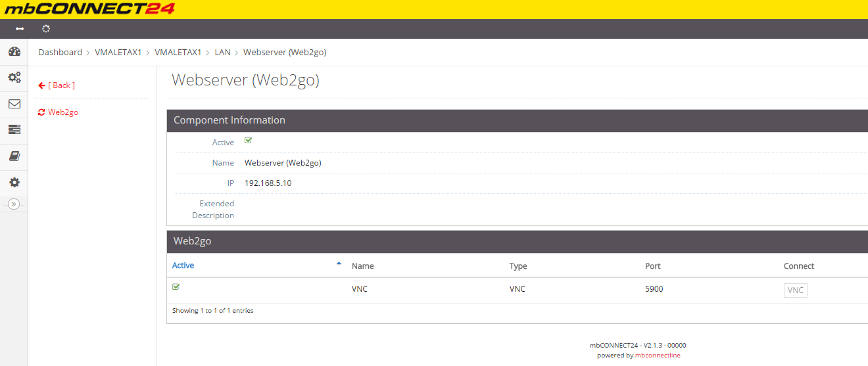868x366 pixels.
Task: Expand the sidebar with the double-chevron button
Action: coord(14,204)
